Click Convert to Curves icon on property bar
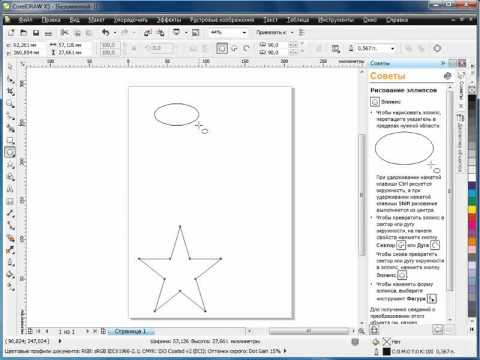480x360 pixels. [437, 48]
